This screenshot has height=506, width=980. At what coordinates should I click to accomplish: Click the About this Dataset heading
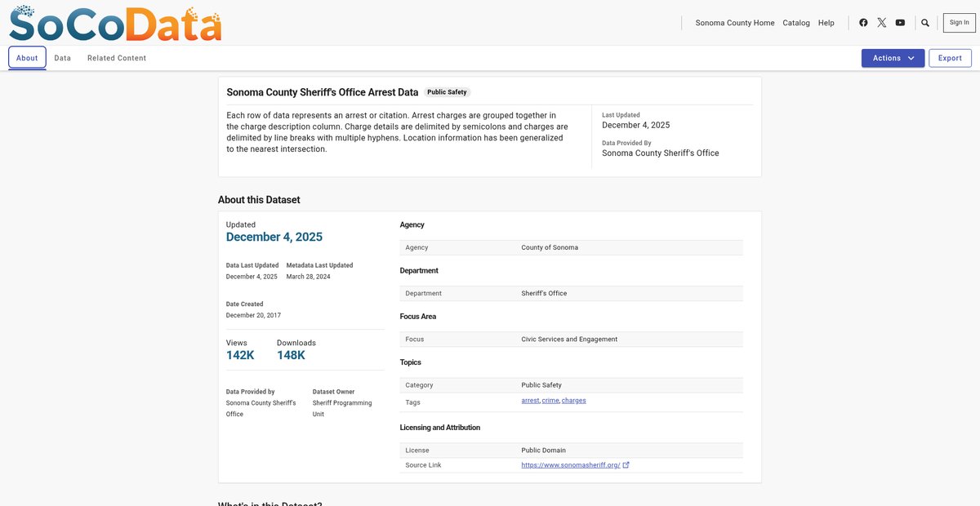[259, 199]
